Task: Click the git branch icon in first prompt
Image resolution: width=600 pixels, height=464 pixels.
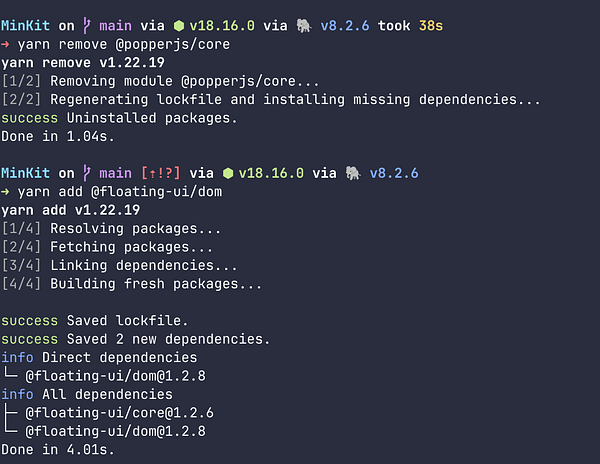Action: click(x=87, y=26)
